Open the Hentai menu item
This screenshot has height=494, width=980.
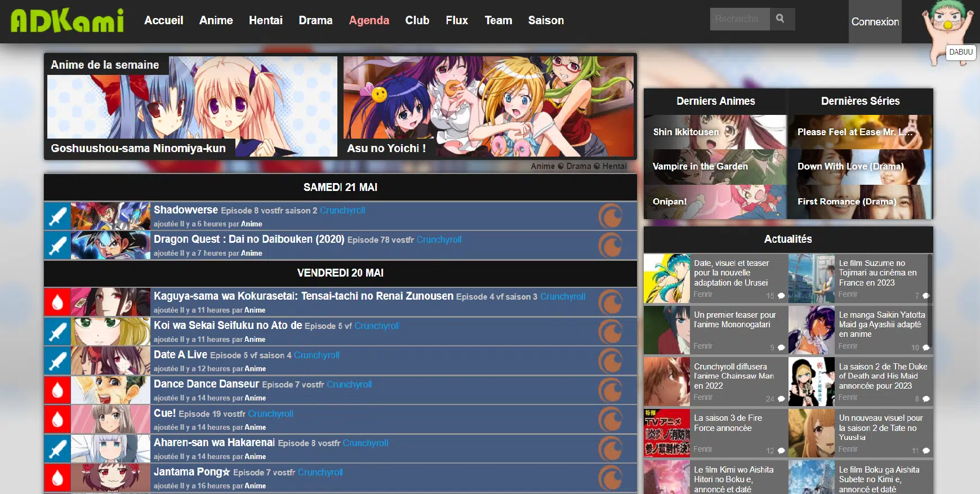tap(266, 20)
